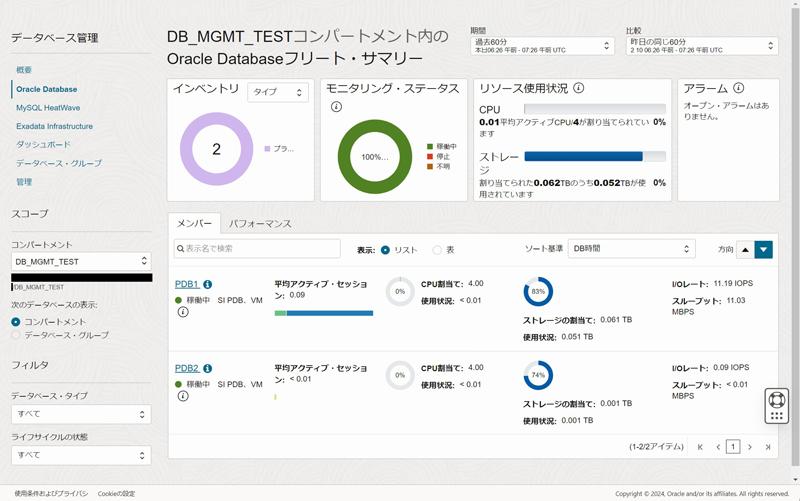
Task: Open ダッシュボード sidebar item
Action: [43, 144]
